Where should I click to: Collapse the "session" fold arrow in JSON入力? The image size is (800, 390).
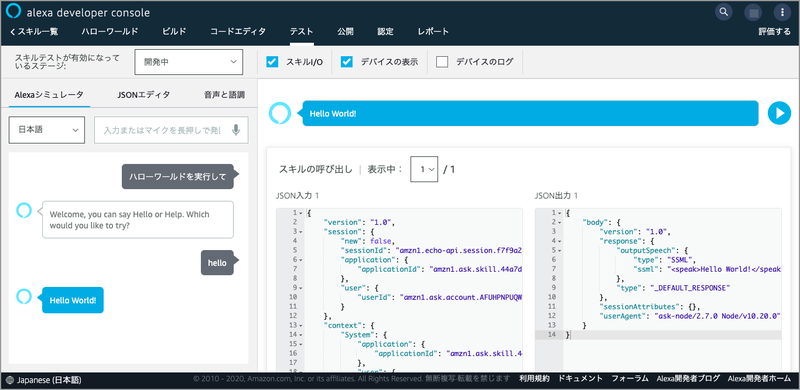301,231
